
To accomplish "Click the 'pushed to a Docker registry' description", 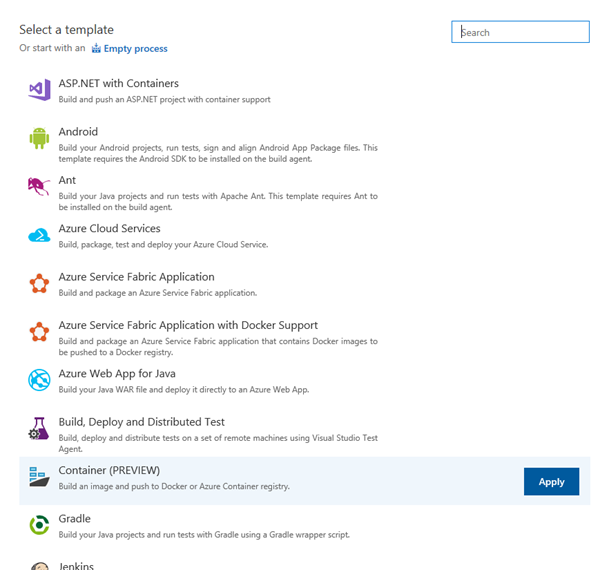I will [x=218, y=347].
